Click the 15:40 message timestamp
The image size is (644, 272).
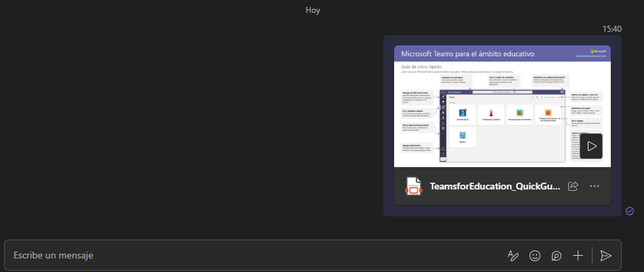click(x=611, y=29)
